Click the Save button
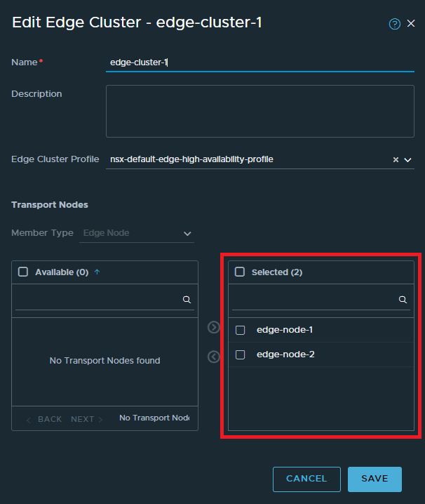The width and height of the screenshot is (425, 504). [x=375, y=479]
